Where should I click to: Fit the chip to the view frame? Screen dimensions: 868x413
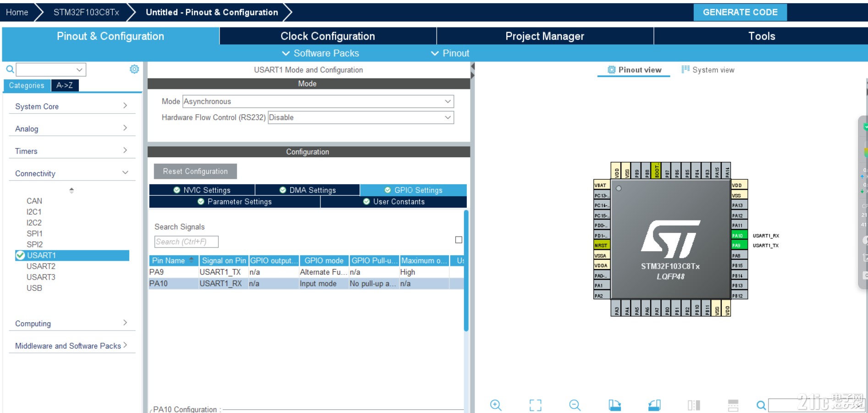[x=535, y=405]
